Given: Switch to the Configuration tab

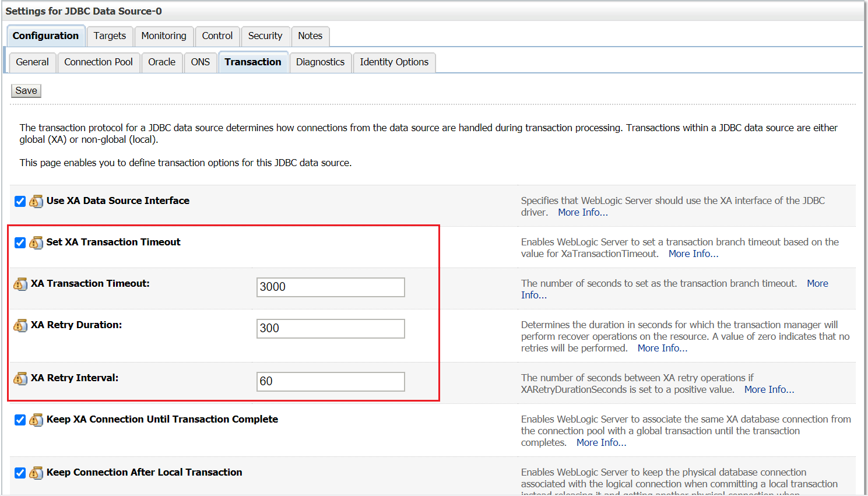Looking at the screenshot, I should tap(46, 36).
